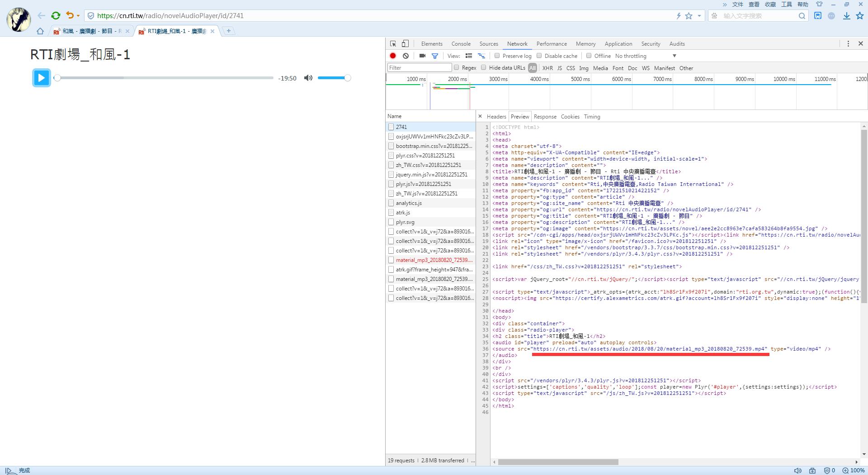Check the Offline checkbox
Image resolution: width=868 pixels, height=475 pixels.
click(589, 56)
